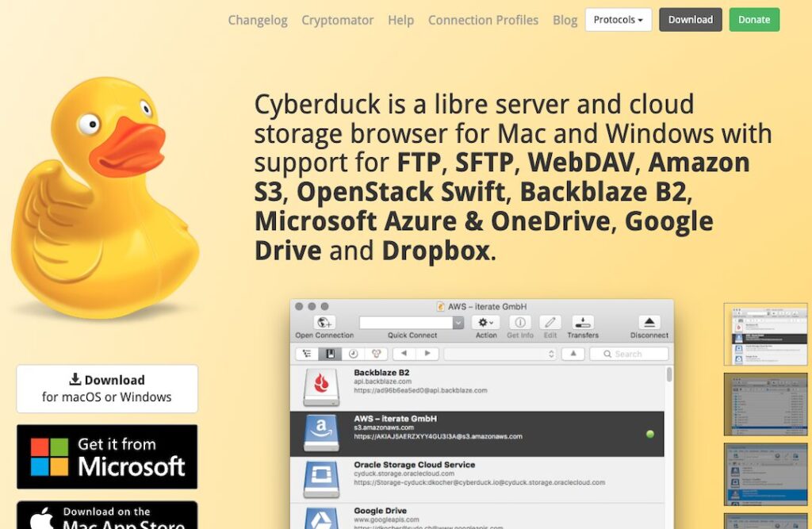Image resolution: width=812 pixels, height=529 pixels.
Task: Open the Protocols dropdown
Action: tap(619, 20)
